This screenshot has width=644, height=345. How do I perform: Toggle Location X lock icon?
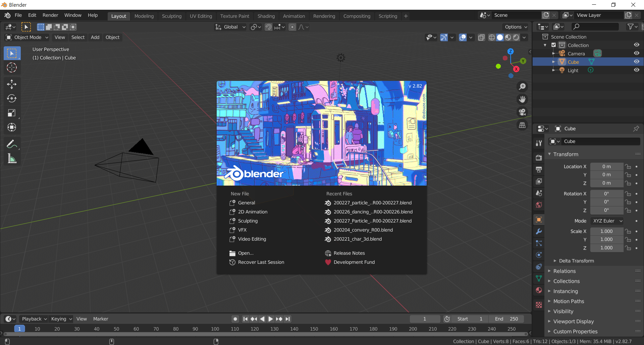pos(628,166)
